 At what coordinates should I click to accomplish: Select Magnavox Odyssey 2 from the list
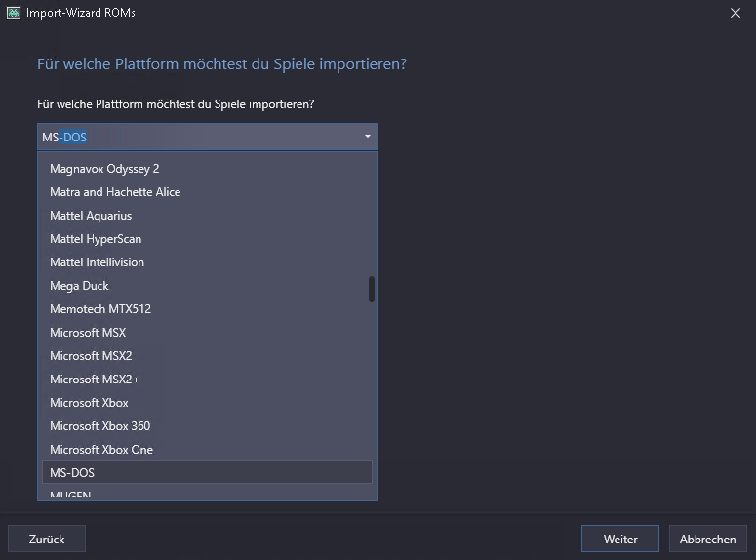104,169
